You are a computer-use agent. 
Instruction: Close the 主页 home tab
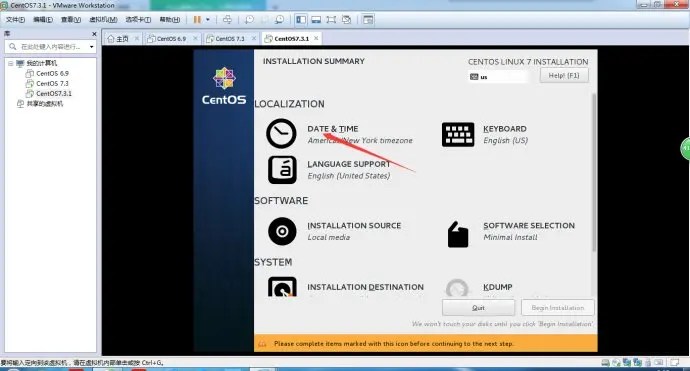136,38
